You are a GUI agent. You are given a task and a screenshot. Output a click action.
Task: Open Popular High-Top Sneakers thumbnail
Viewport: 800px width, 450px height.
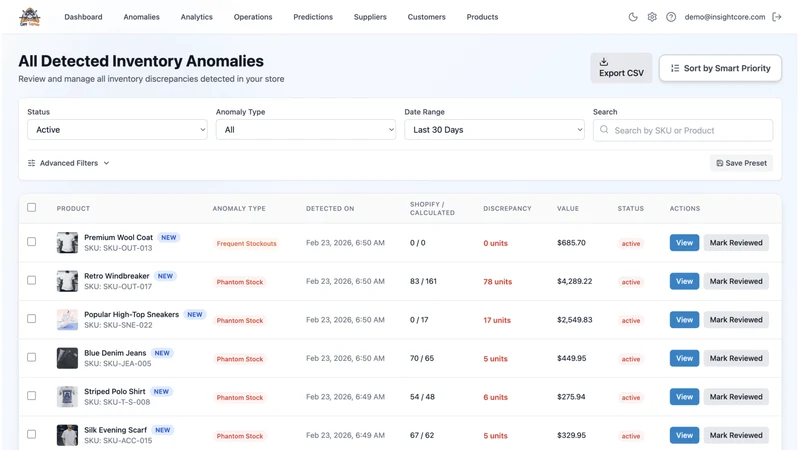(x=67, y=319)
